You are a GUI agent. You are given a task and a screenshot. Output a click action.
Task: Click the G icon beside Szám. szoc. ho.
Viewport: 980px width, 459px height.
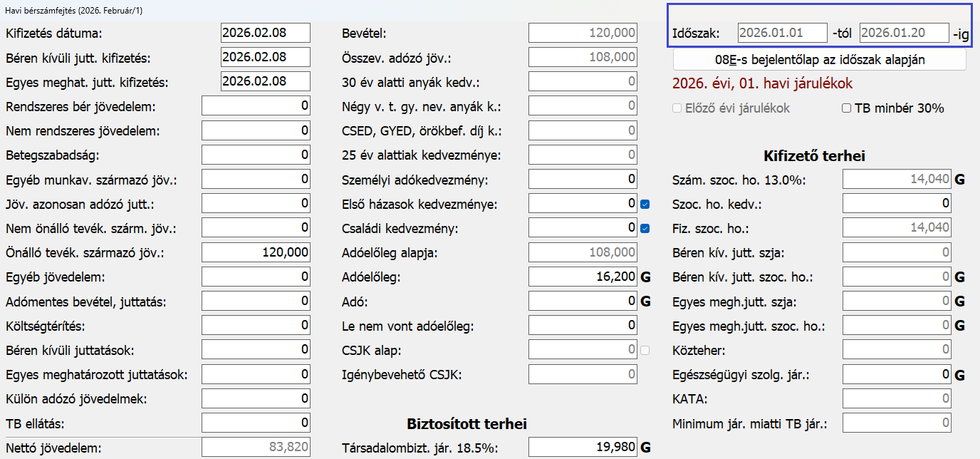point(959,180)
